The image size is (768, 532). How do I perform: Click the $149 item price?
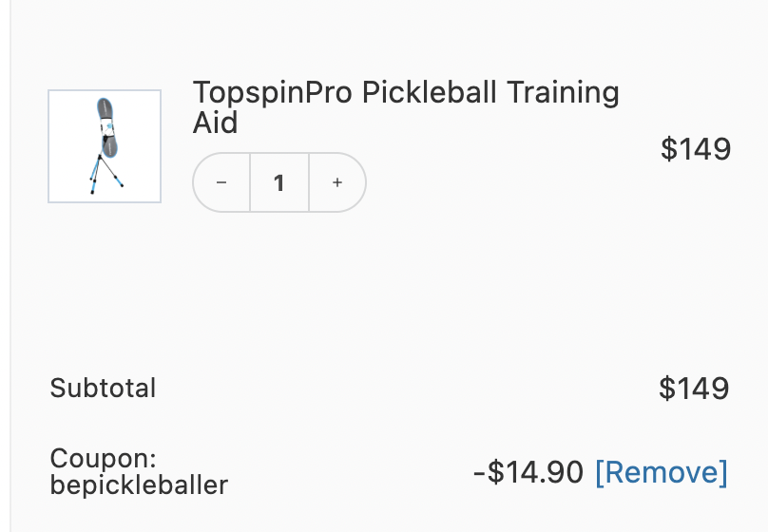pos(695,149)
